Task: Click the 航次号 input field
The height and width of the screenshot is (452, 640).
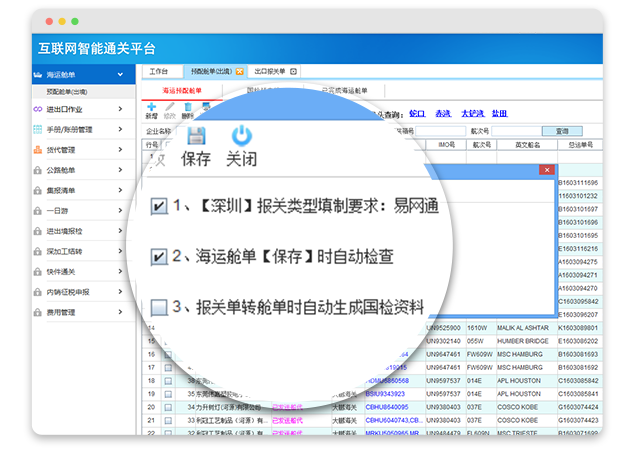Action: (x=513, y=130)
